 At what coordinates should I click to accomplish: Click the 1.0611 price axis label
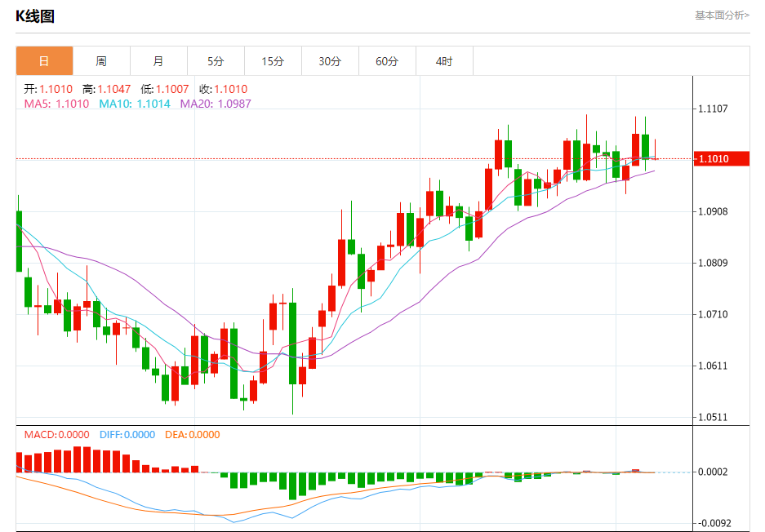(x=713, y=366)
